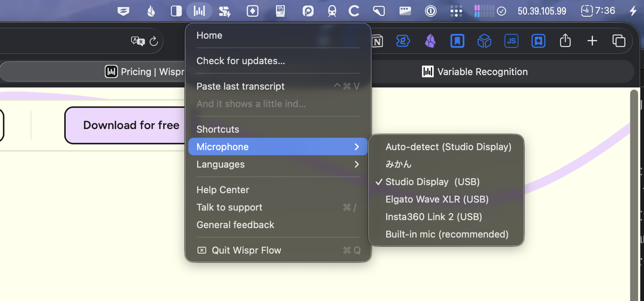Click the 7:36 clock in menu bar
The height and width of the screenshot is (301, 644).
tap(605, 10)
